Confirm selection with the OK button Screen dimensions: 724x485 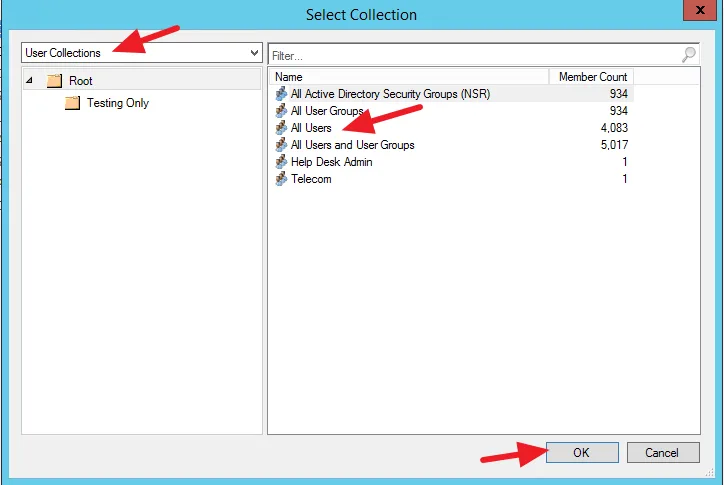click(582, 452)
